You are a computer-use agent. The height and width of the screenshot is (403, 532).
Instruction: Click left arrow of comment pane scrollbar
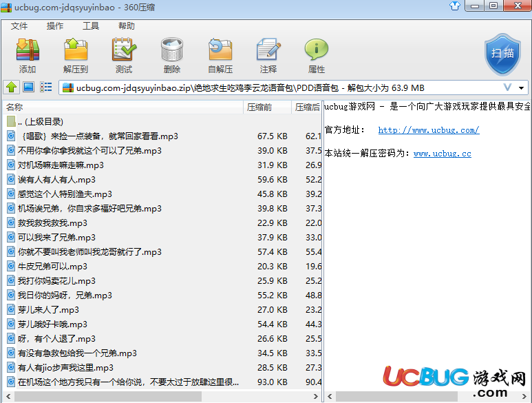[330, 396]
